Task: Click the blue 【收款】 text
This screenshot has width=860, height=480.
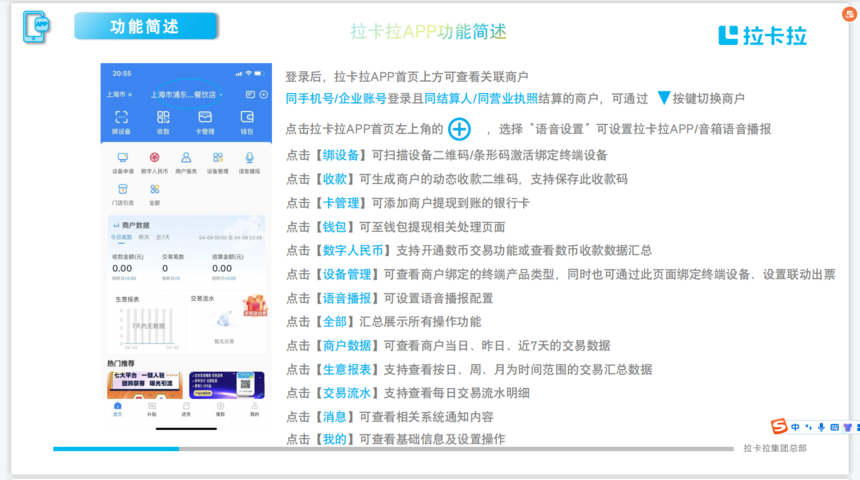Action: pos(335,179)
